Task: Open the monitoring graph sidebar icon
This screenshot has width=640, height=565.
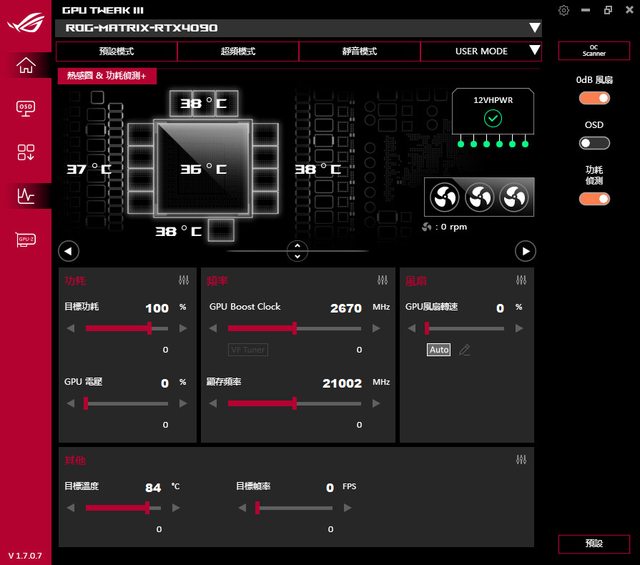Action: click(26, 196)
